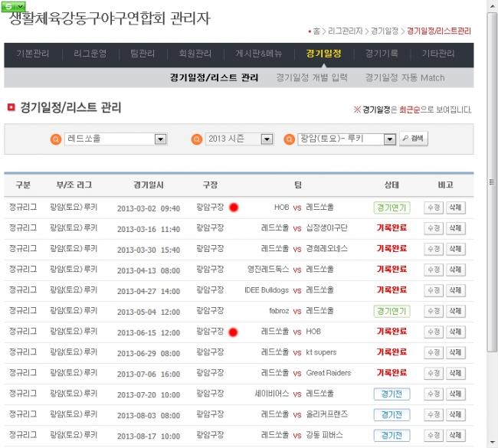Click 경기전 status for 2013-07-20 game
The height and width of the screenshot is (448, 498).
click(392, 394)
